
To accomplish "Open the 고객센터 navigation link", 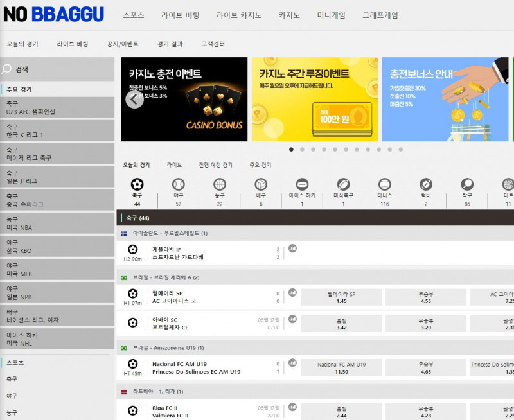I will tap(213, 44).
